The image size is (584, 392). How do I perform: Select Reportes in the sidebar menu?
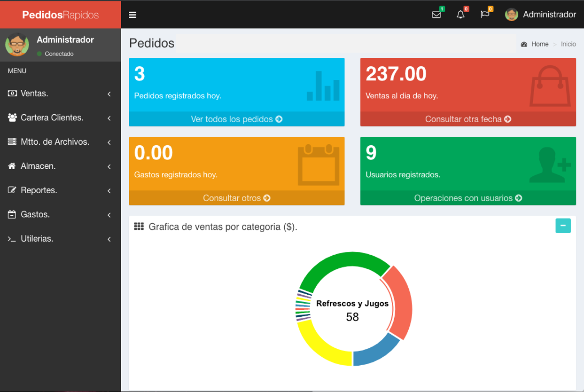coord(39,190)
